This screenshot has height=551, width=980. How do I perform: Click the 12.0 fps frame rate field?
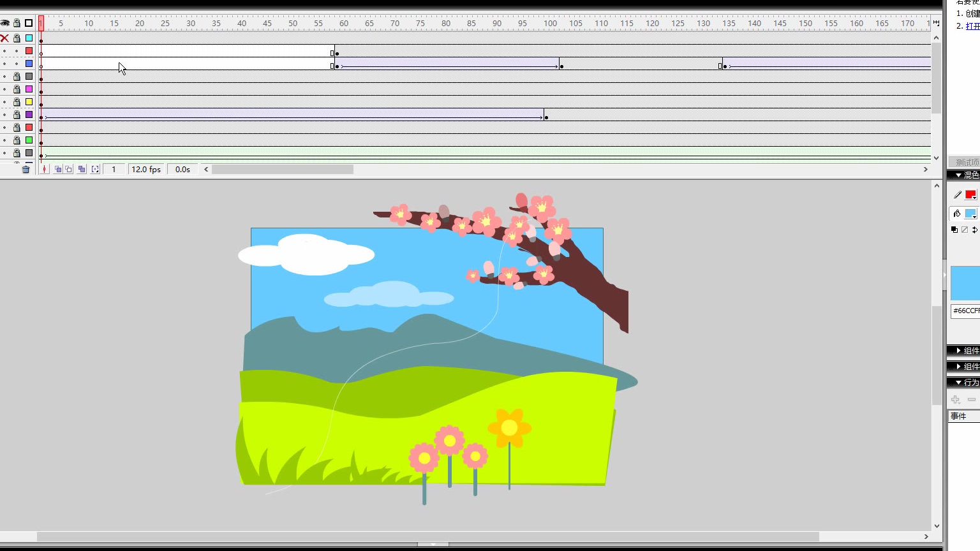(146, 170)
